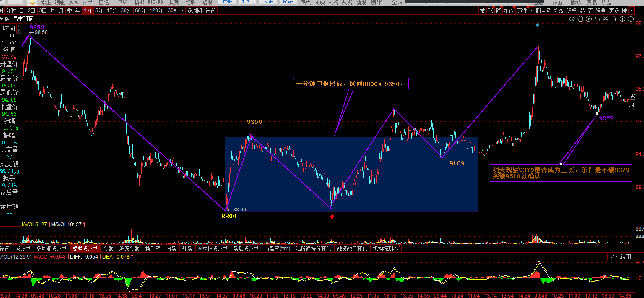Toggle the 九转 indicator button

[x=508, y=10]
